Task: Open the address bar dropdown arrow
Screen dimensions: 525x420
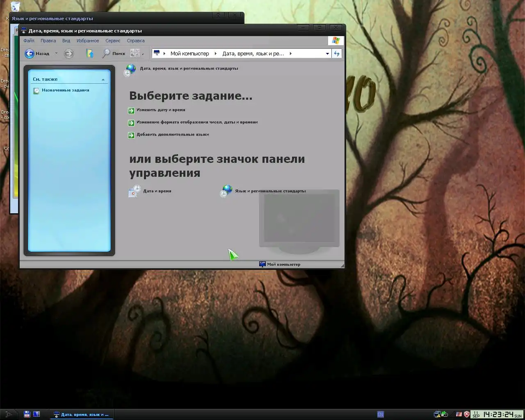Action: 327,53
